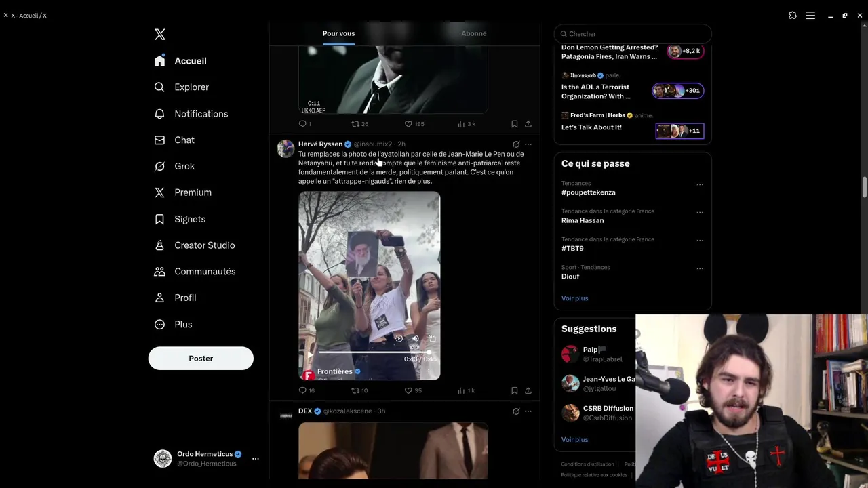This screenshot has height=488, width=868.
Task: Open the Plus more options menu
Action: tap(173, 325)
